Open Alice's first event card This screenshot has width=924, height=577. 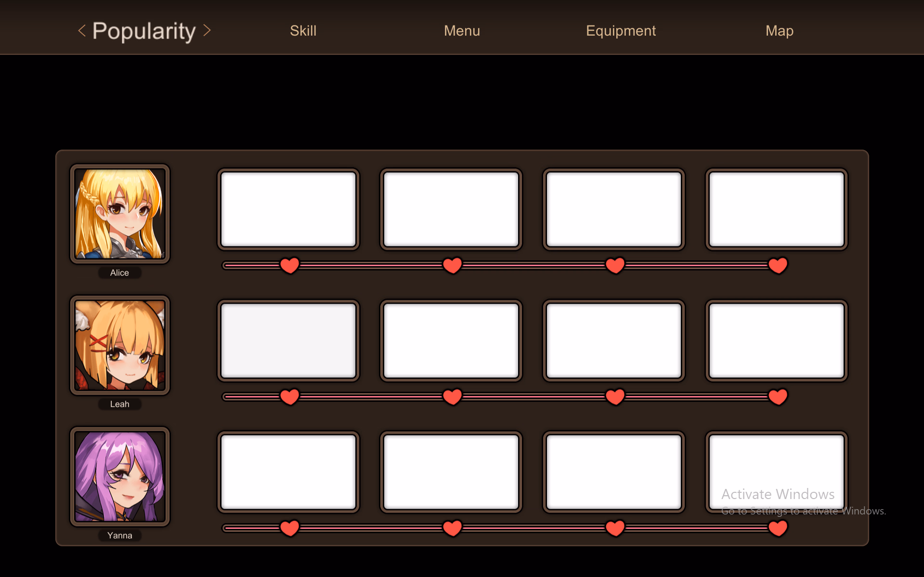[x=288, y=209]
